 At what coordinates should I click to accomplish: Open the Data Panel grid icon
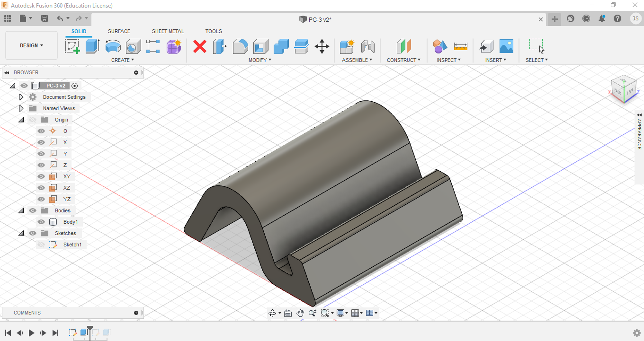8,18
